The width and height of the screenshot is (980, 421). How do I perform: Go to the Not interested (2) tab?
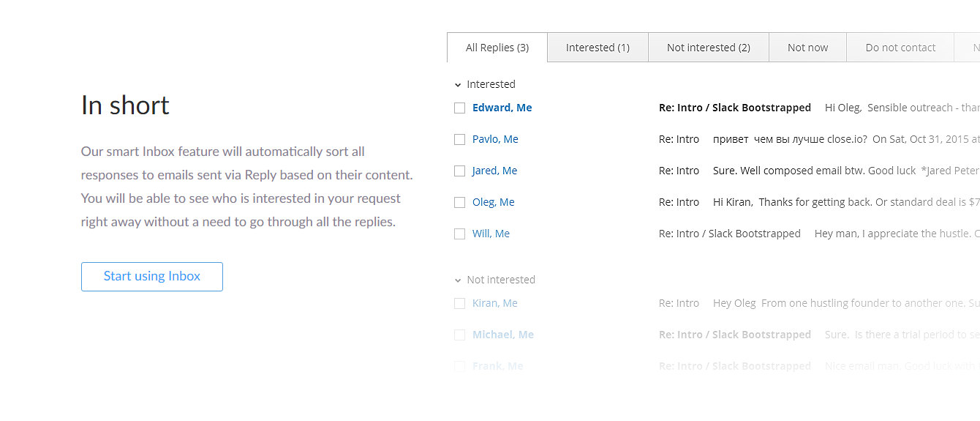tap(708, 48)
